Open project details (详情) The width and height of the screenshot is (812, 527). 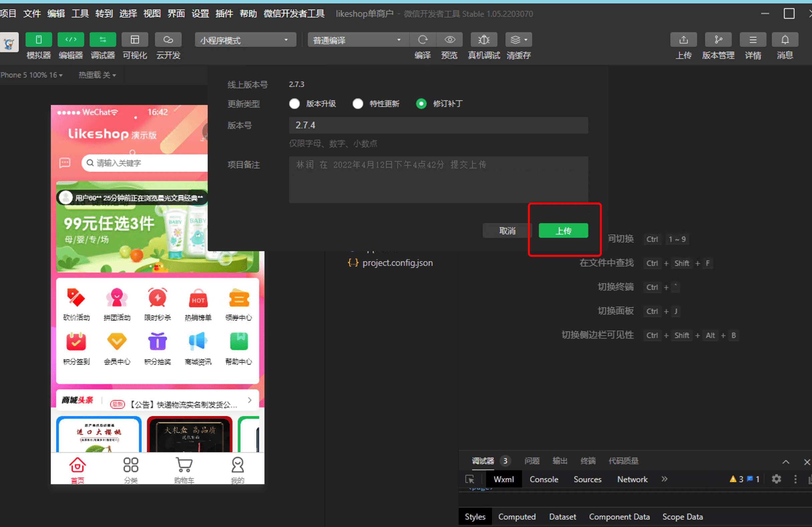(x=753, y=40)
